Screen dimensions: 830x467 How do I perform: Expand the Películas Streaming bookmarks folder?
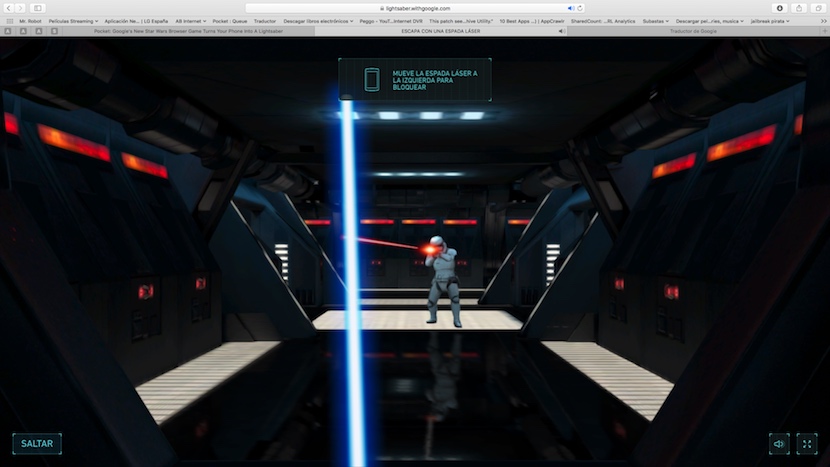point(71,20)
